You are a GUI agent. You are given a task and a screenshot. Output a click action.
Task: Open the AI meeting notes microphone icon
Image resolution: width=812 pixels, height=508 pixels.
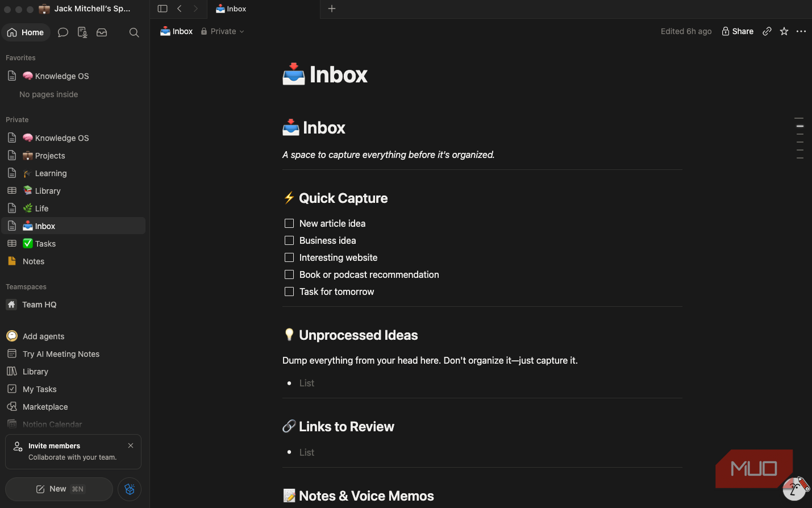click(x=82, y=32)
